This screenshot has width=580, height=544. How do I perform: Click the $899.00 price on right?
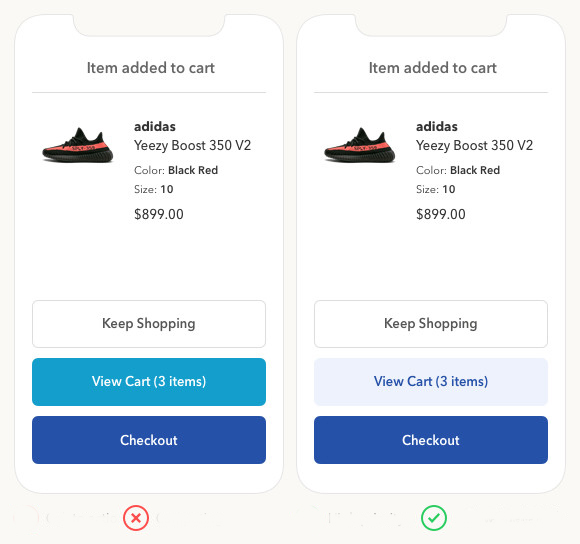[441, 214]
